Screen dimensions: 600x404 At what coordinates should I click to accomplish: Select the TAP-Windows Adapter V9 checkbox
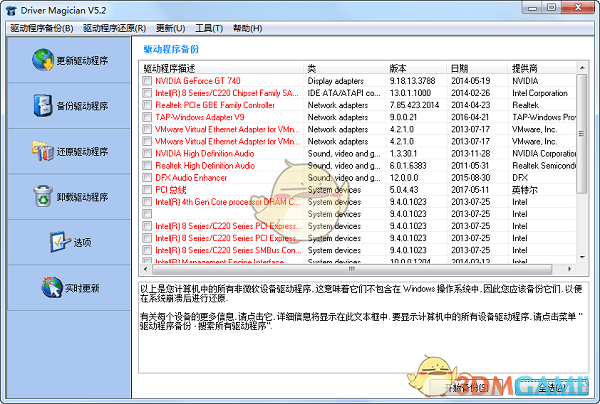click(x=147, y=117)
